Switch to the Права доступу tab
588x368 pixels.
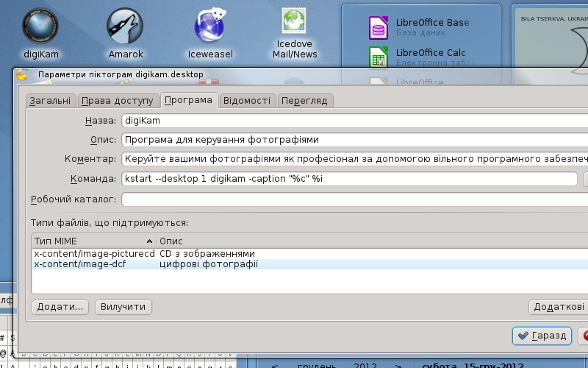pyautogui.click(x=118, y=101)
